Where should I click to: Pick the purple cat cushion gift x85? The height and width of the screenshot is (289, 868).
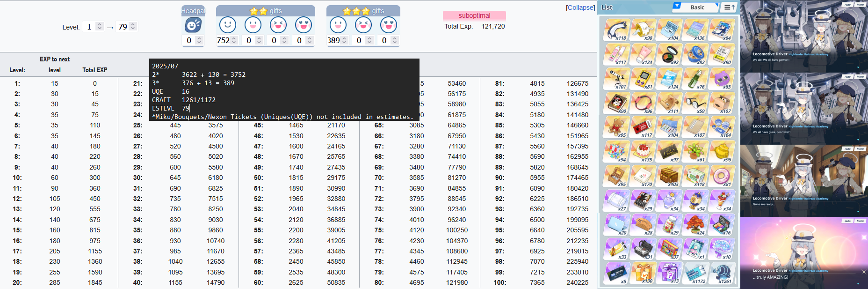coord(722,78)
